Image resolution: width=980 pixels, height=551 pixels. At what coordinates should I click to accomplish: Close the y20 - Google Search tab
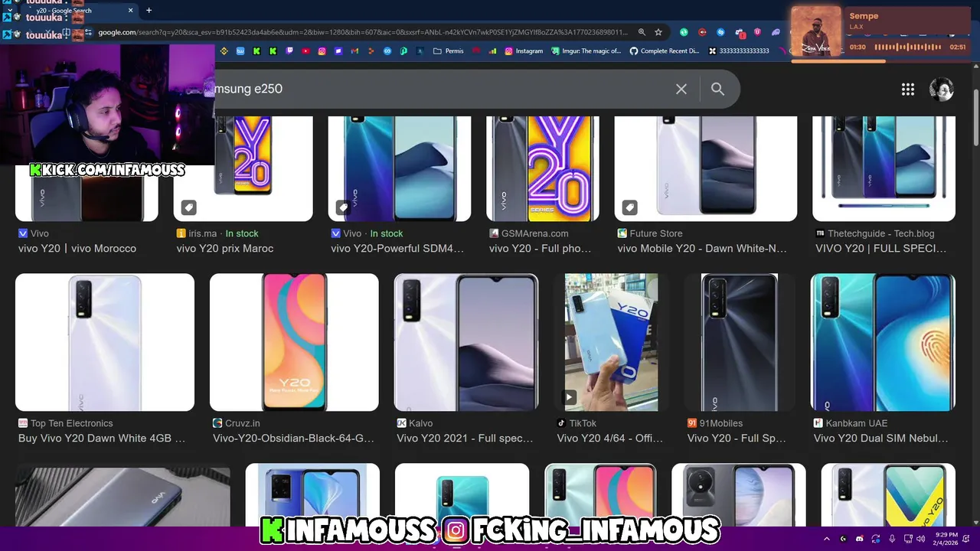click(130, 11)
